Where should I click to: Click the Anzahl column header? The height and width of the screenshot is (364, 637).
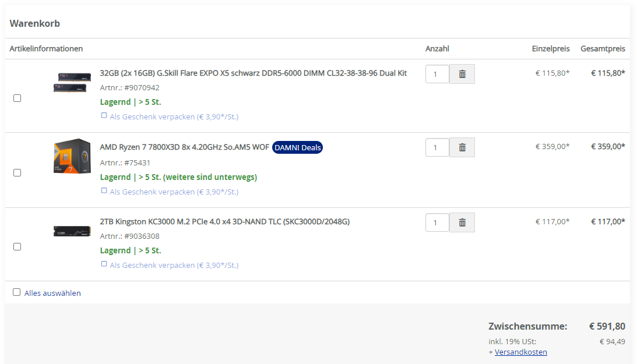437,49
